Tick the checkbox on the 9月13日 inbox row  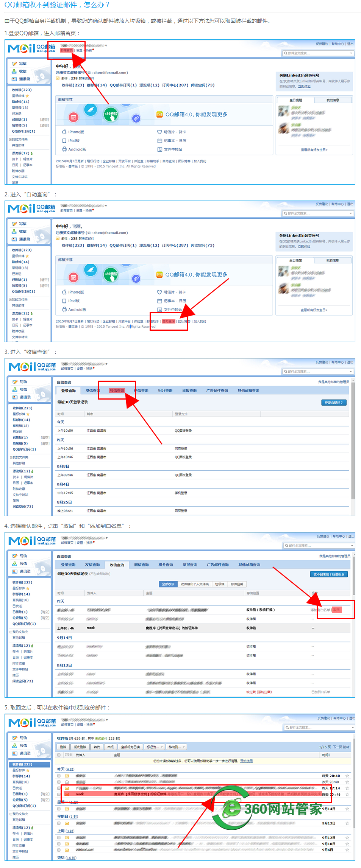pyautogui.click(x=59, y=823)
